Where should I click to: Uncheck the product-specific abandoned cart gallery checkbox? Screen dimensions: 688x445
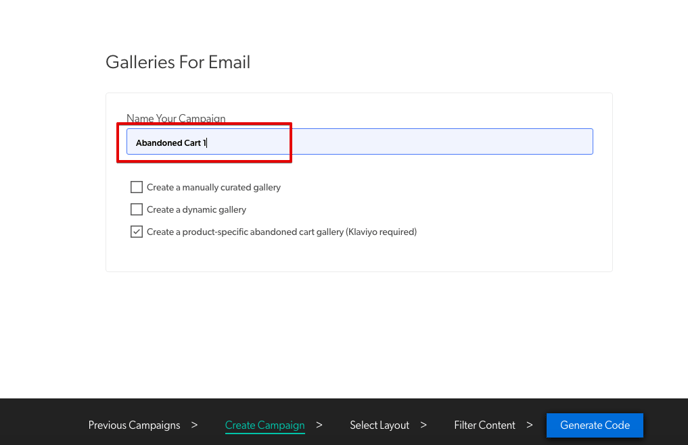click(x=136, y=232)
